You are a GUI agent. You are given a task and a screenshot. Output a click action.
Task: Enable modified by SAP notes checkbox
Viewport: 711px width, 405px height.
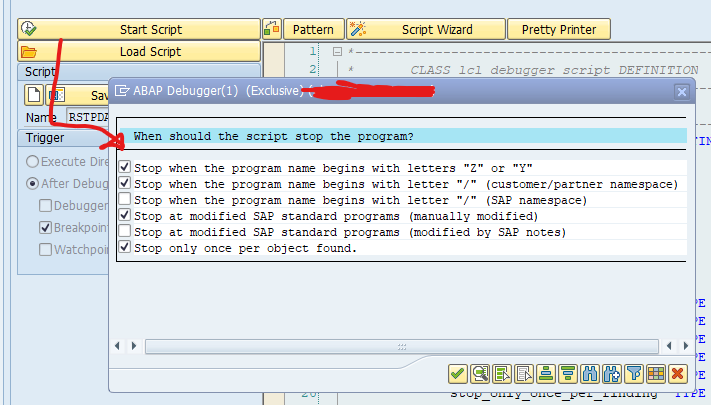[x=125, y=231]
